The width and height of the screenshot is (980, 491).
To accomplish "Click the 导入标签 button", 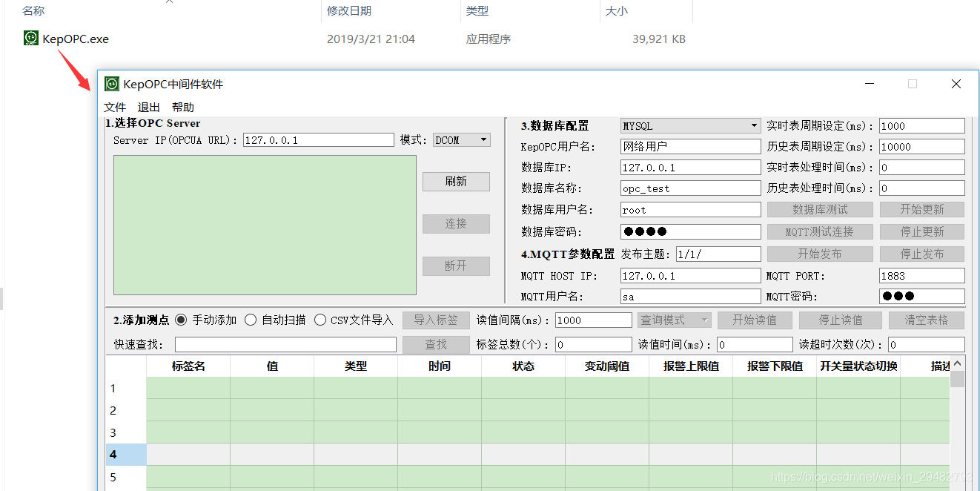I will pyautogui.click(x=436, y=320).
